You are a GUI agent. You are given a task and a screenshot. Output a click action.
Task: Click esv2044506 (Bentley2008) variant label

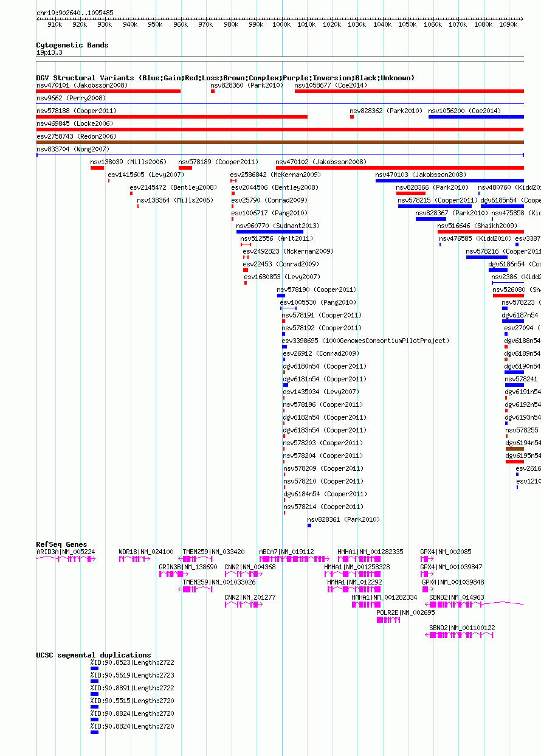[275, 187]
